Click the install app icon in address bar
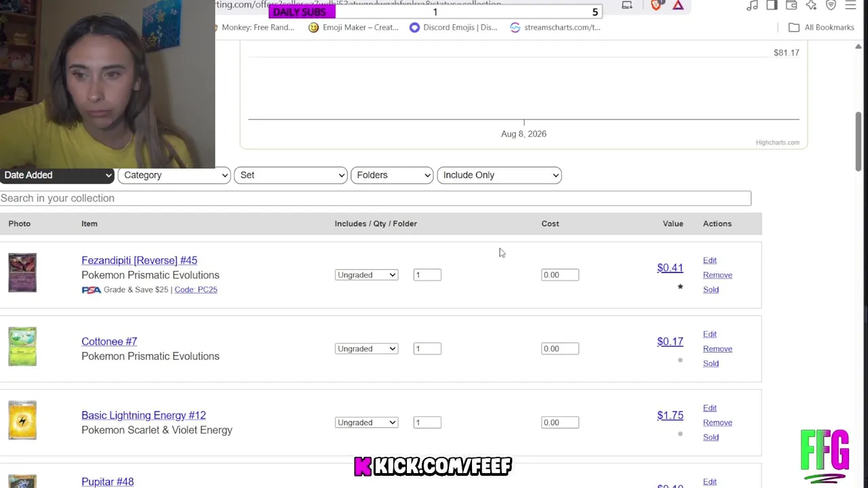 tap(627, 5)
